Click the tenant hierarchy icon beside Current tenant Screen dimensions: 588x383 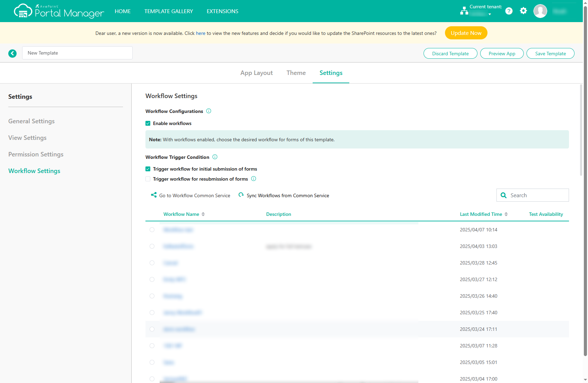(x=464, y=11)
